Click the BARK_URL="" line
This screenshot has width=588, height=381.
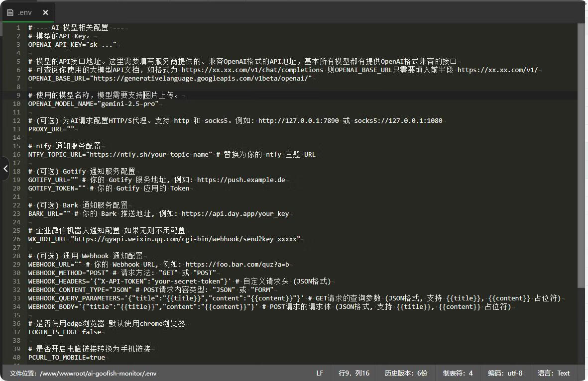(x=158, y=213)
